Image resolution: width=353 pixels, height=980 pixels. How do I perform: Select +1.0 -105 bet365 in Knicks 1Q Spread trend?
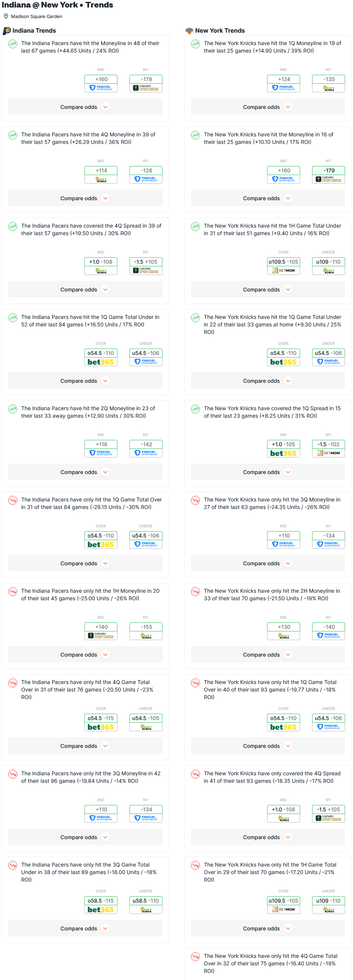pyautogui.click(x=284, y=448)
